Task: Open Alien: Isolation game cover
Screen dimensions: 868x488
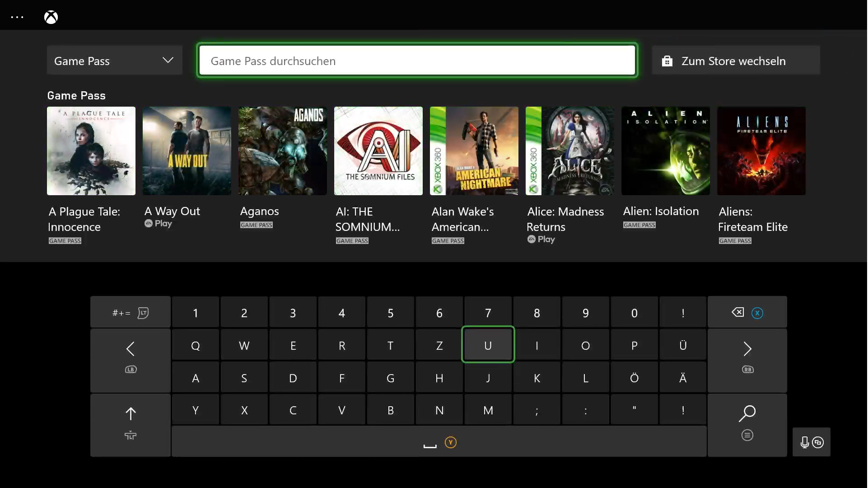Action: (666, 151)
